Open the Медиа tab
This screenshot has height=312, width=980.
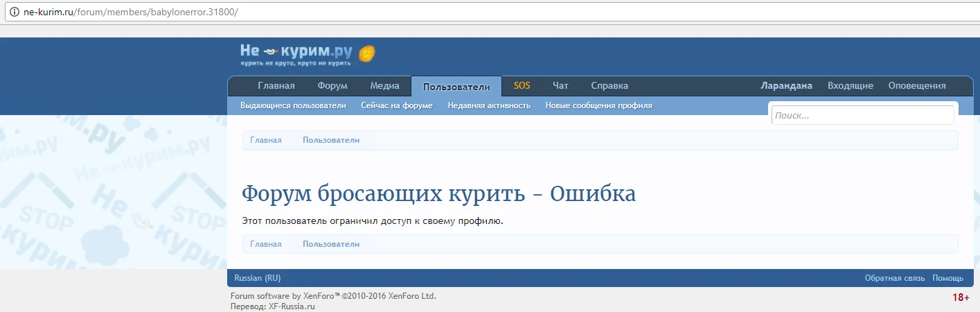point(384,86)
